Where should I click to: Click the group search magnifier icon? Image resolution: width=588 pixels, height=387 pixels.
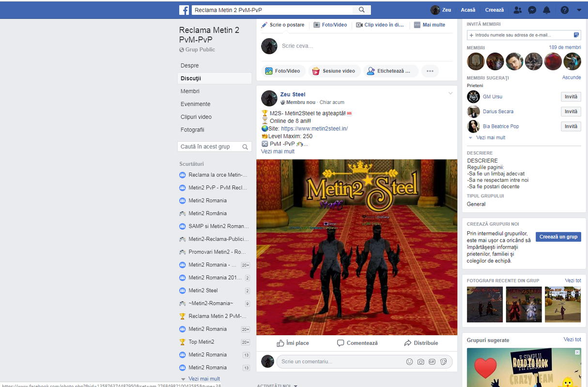pyautogui.click(x=245, y=147)
